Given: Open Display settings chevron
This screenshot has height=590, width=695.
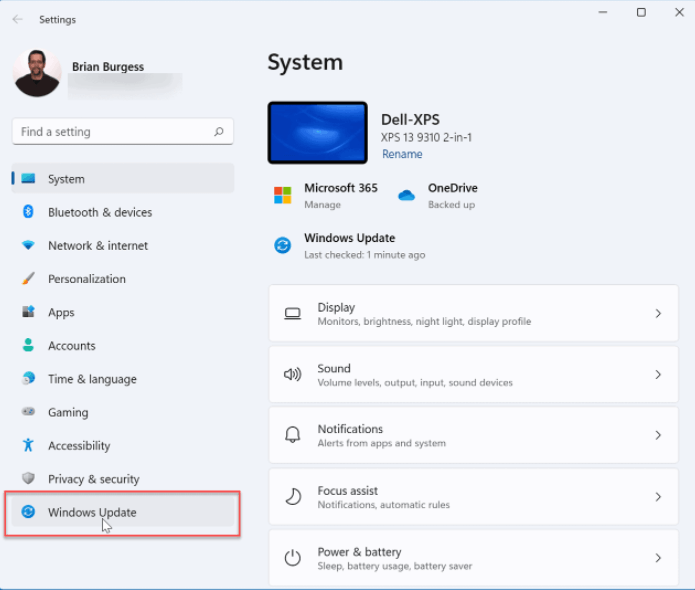Looking at the screenshot, I should (x=658, y=313).
